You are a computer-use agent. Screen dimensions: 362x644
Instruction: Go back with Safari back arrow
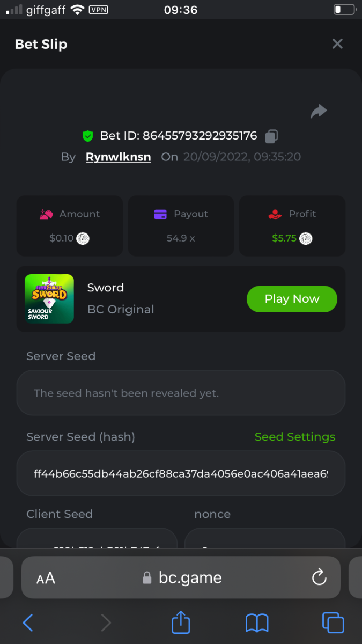(28, 623)
